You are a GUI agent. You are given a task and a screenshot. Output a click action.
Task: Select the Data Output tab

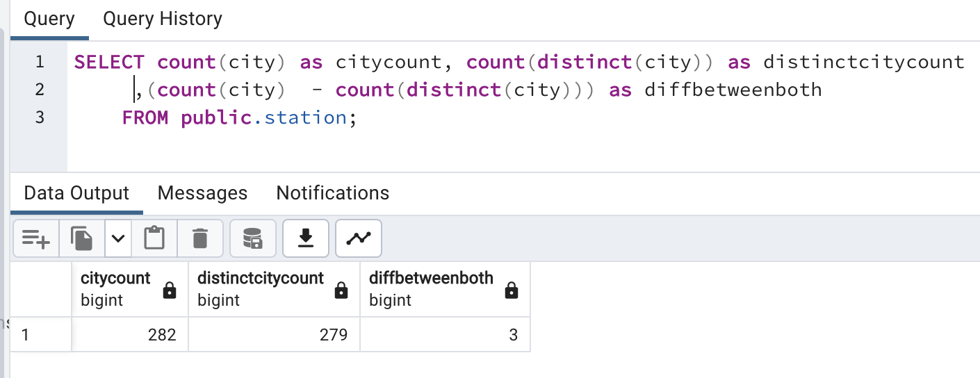click(x=76, y=192)
